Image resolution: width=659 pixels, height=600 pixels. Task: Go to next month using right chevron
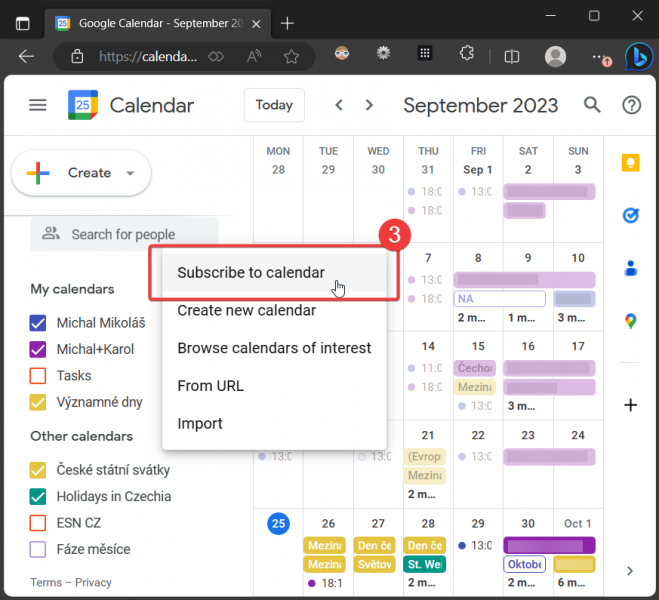(x=370, y=105)
